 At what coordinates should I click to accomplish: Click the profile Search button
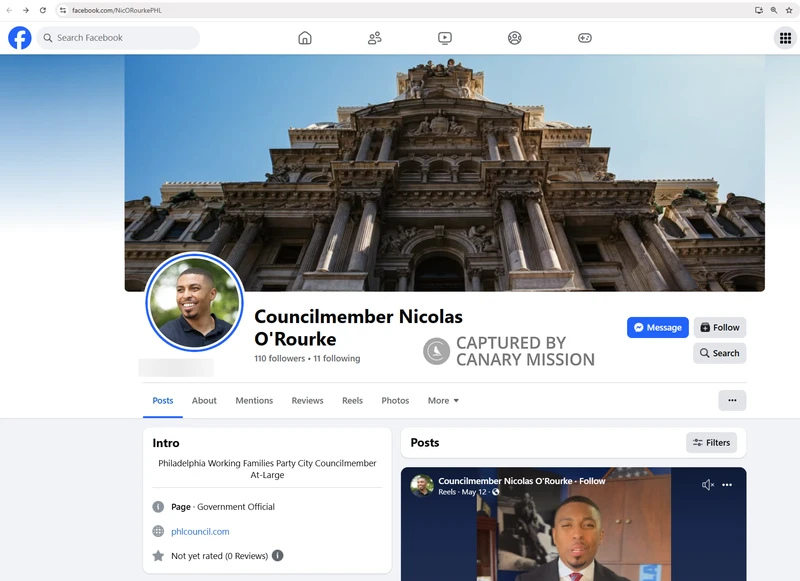click(x=719, y=353)
